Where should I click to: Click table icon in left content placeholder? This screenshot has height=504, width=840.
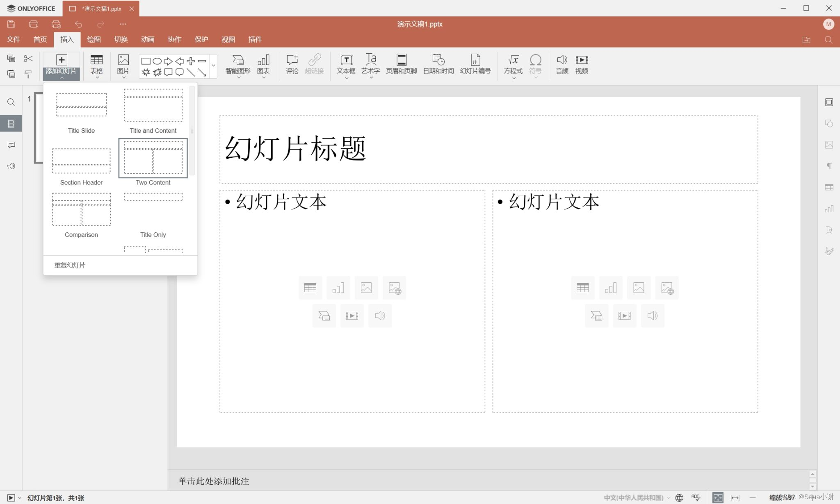(x=310, y=288)
